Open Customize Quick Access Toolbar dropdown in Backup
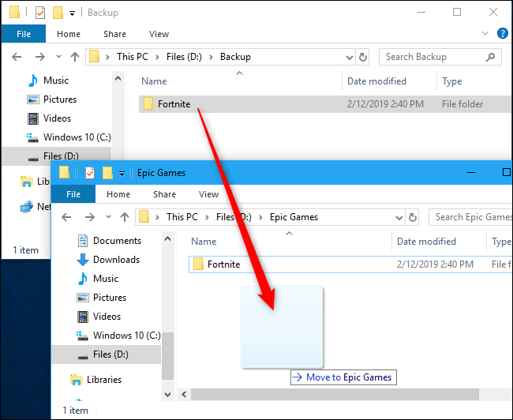The image size is (513, 420). point(72,13)
